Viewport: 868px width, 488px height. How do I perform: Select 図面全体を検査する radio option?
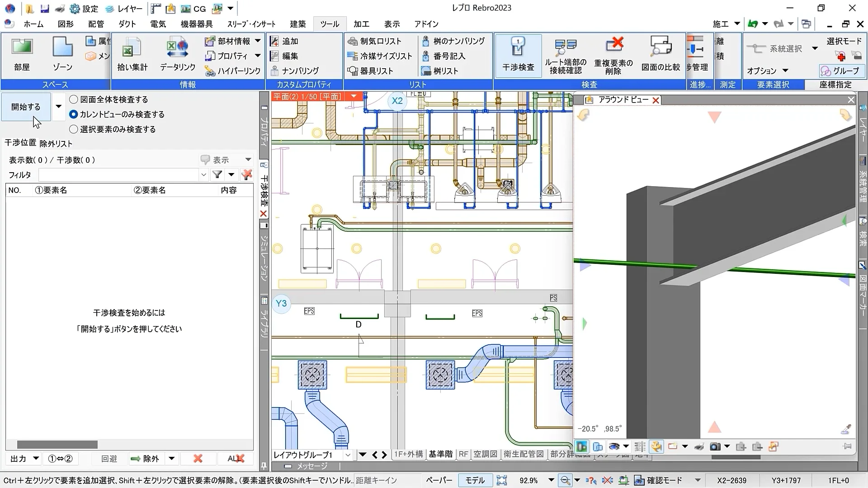pos(74,99)
